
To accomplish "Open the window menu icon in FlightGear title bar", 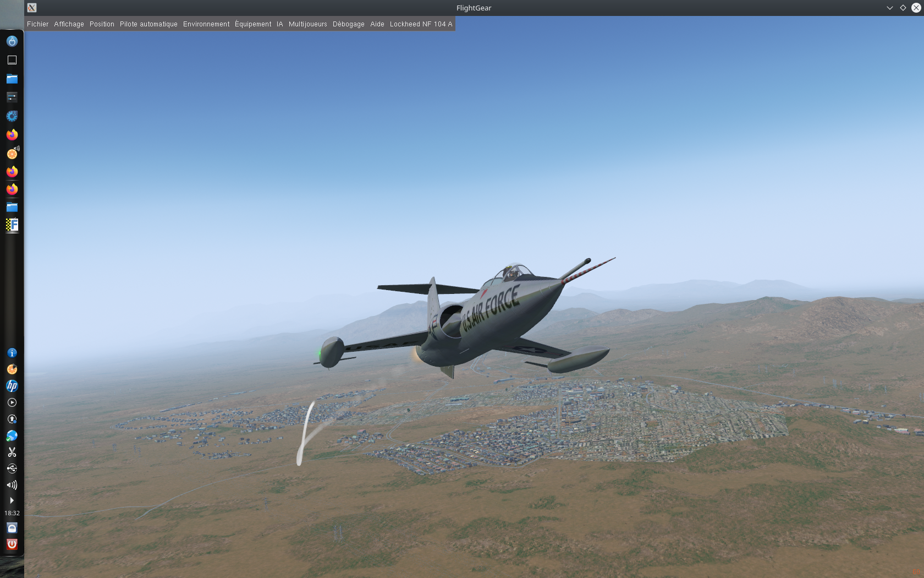I will click(32, 8).
